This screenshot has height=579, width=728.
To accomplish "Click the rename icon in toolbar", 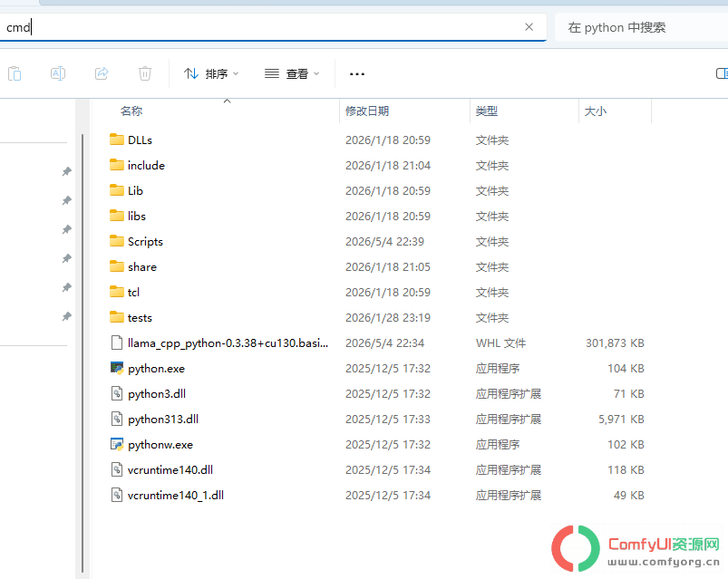I will point(58,73).
